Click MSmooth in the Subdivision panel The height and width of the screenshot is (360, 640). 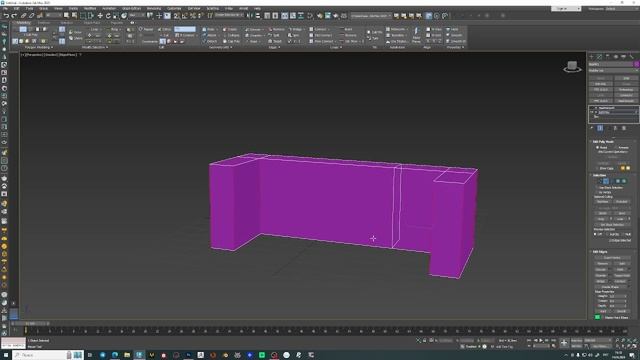tap(396, 29)
